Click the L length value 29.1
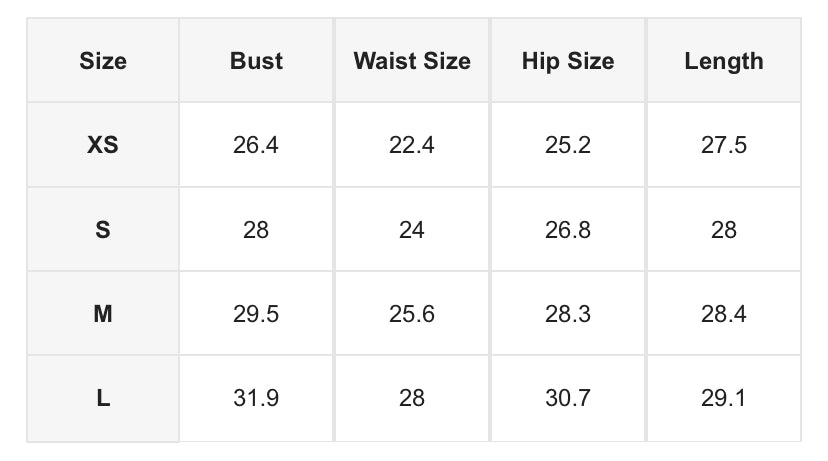The image size is (828, 461). (x=724, y=398)
